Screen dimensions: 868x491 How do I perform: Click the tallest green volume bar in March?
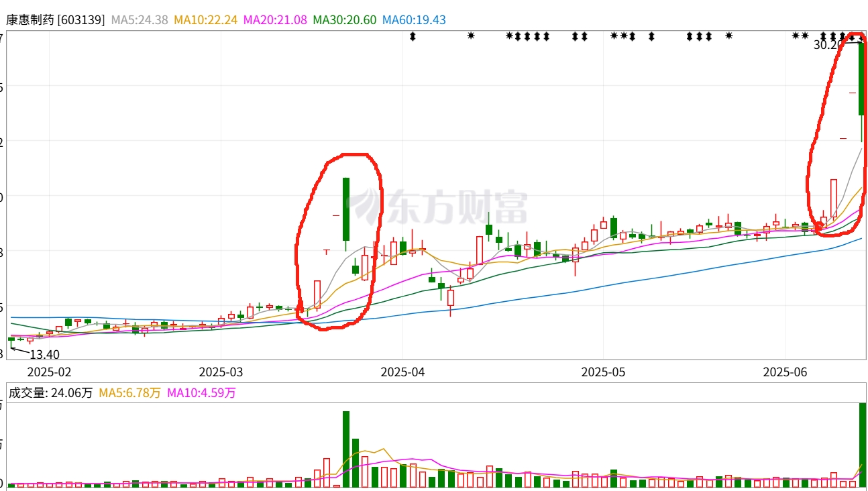tap(346, 449)
